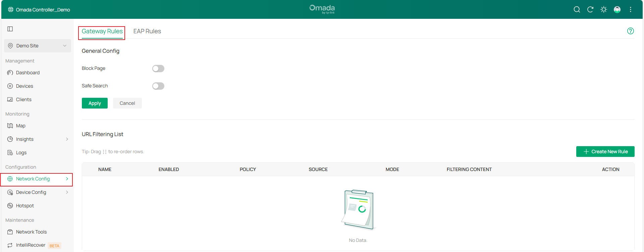644x252 pixels.
Task: Click the NAME column header
Action: [105, 169]
